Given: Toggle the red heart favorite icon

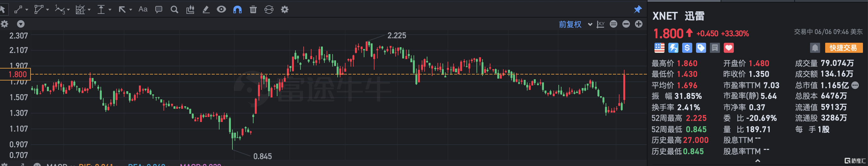Looking at the screenshot, I should [x=728, y=48].
